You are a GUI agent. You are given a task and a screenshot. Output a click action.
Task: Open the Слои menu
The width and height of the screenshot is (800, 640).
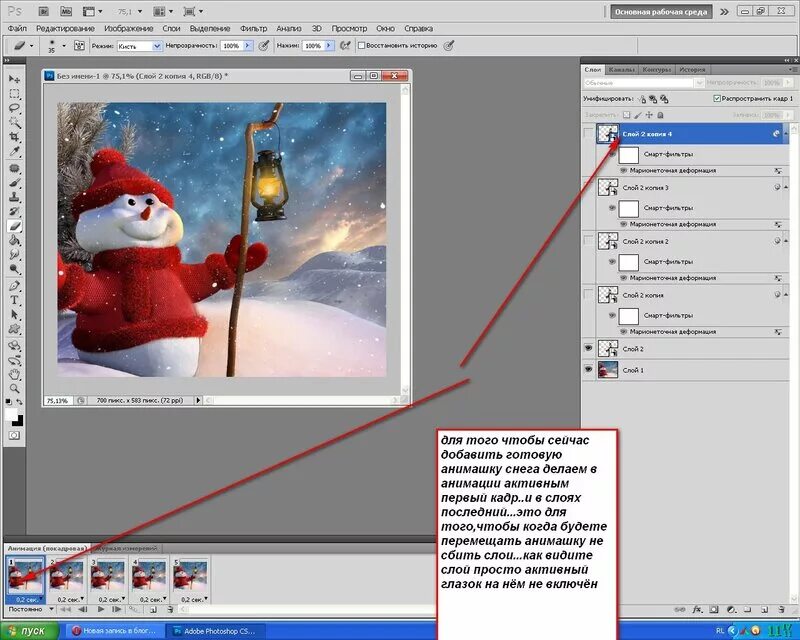click(171, 29)
